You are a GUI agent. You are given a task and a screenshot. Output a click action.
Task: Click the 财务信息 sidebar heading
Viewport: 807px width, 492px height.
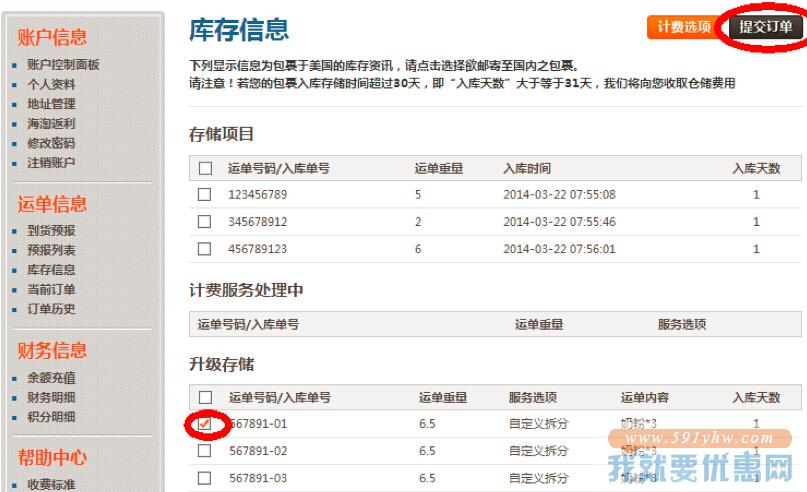click(x=52, y=350)
